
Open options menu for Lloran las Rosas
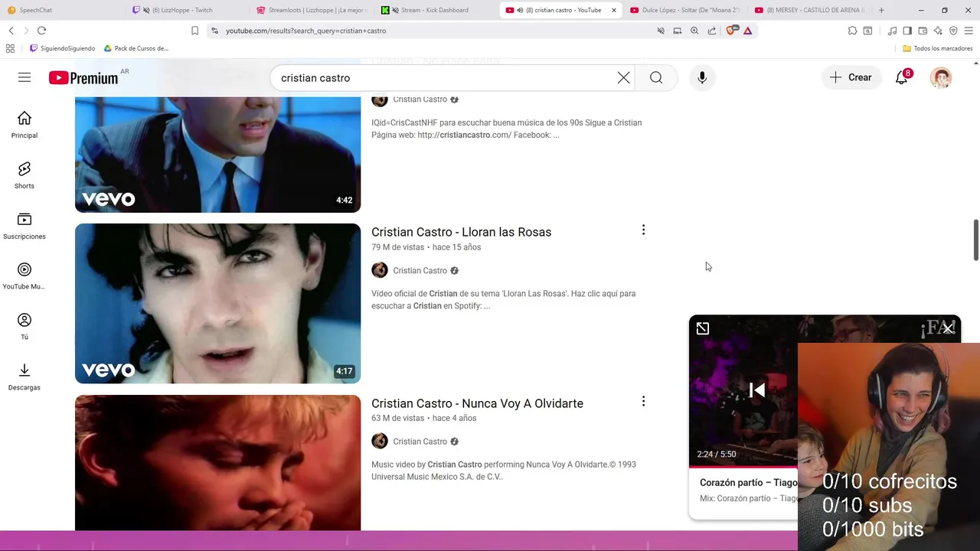pyautogui.click(x=643, y=230)
